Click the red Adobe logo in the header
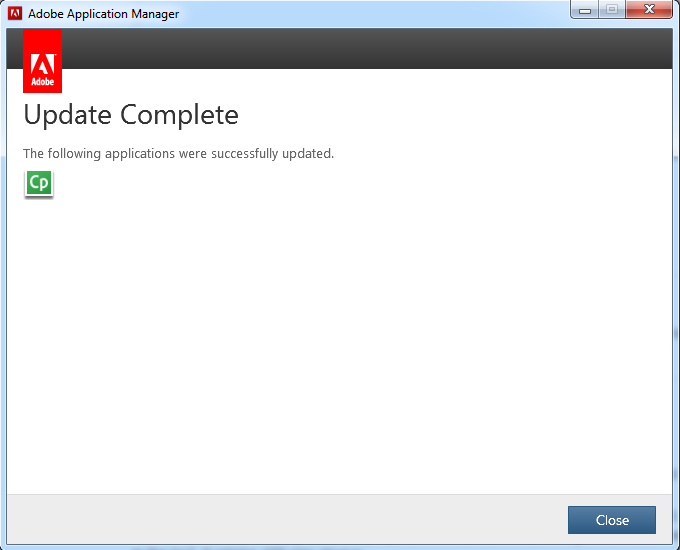 pos(42,61)
